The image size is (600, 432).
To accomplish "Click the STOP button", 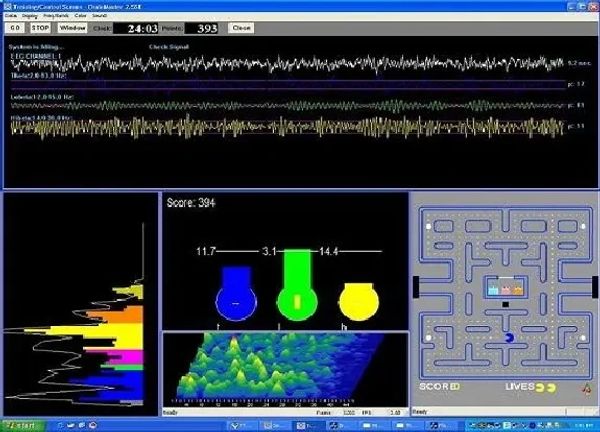I will tap(40, 28).
